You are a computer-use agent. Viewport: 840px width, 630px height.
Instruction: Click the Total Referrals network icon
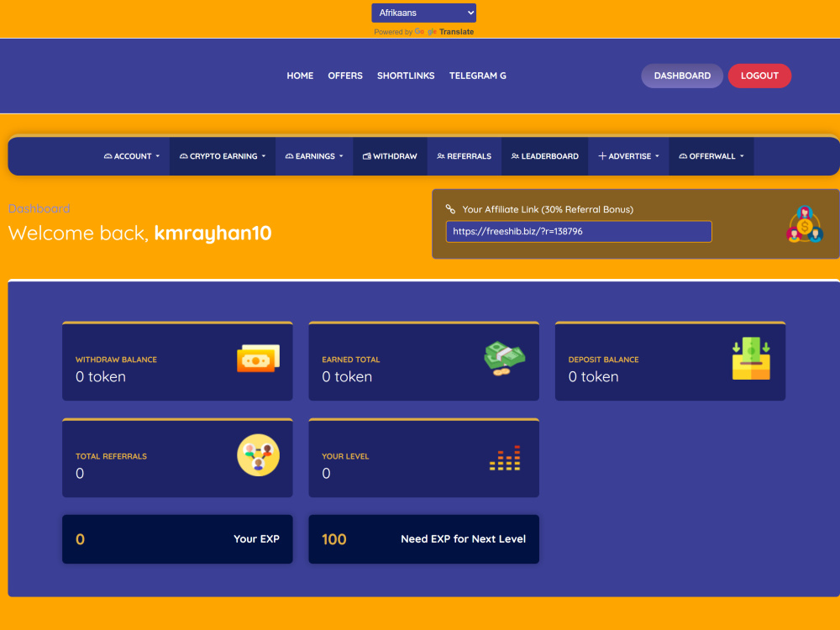258,455
